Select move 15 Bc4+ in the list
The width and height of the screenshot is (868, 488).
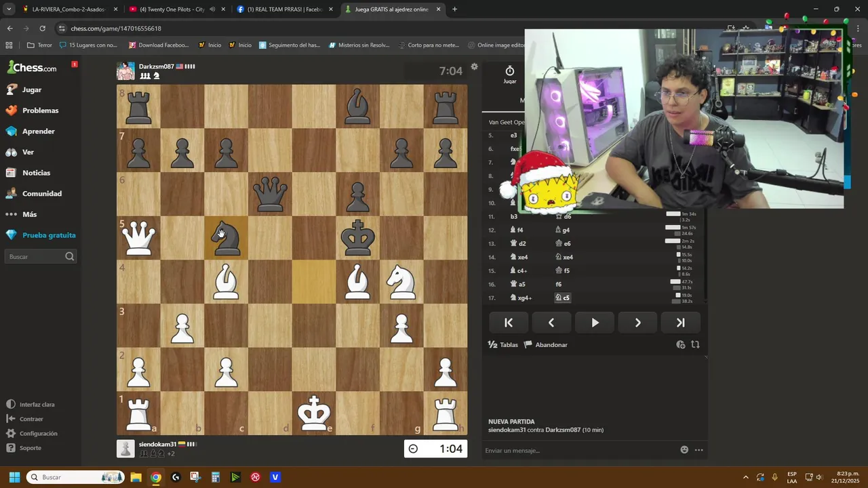(519, 270)
